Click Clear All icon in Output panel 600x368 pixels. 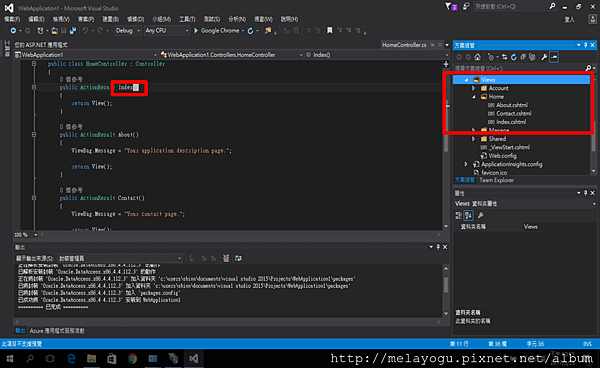tap(226, 258)
